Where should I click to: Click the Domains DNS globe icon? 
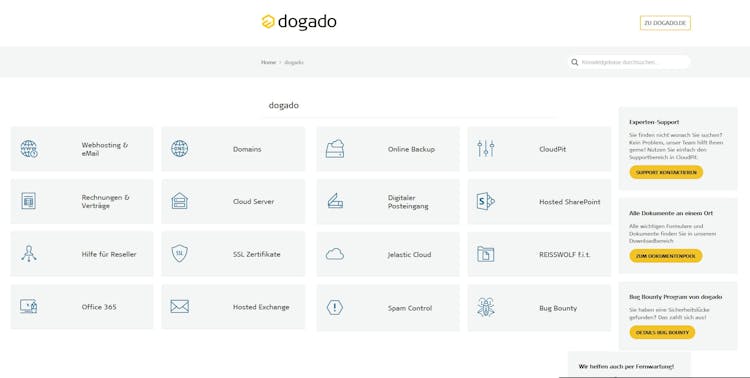click(179, 149)
